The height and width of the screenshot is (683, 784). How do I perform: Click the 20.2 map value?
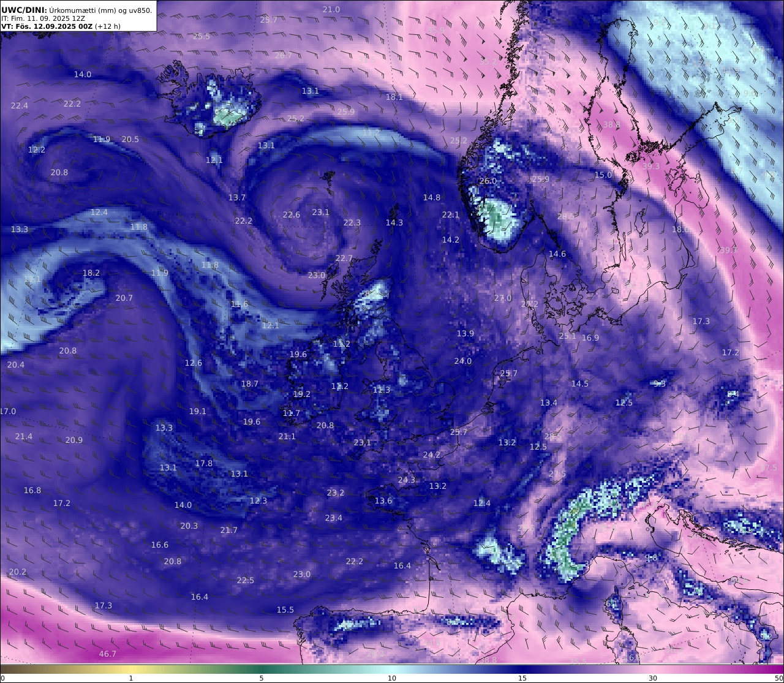click(x=18, y=572)
